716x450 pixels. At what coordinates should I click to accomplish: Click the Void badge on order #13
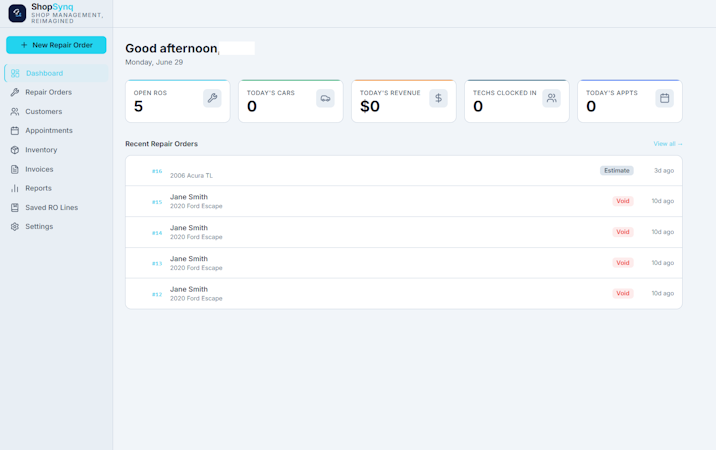[x=623, y=263]
